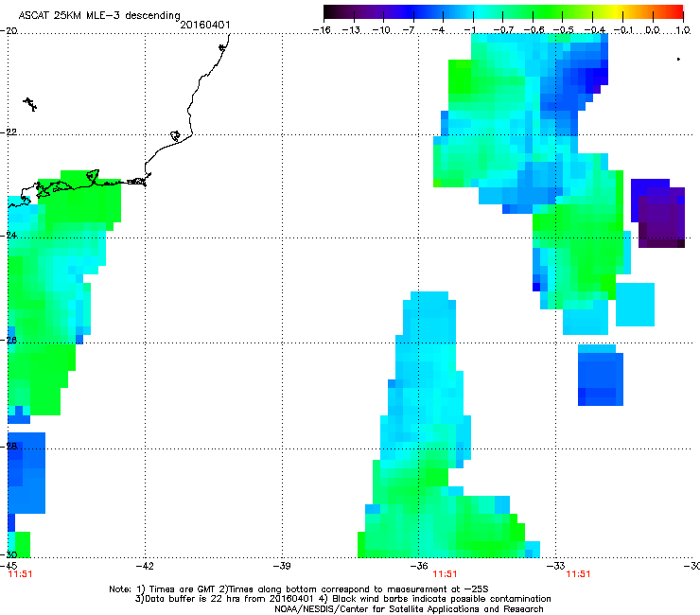The width and height of the screenshot is (700, 615).
Task: Click the note line '3)Data buffer is 22 hrs'
Action: click(342, 599)
